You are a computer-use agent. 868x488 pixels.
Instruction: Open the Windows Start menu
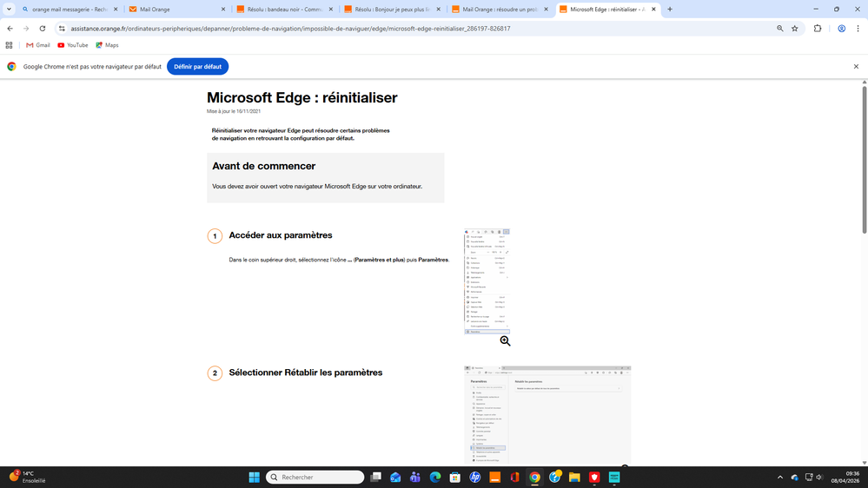[254, 477]
